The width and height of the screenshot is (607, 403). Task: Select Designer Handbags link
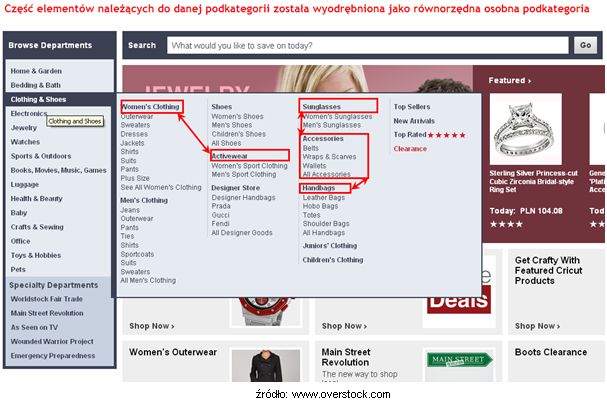[x=243, y=197]
